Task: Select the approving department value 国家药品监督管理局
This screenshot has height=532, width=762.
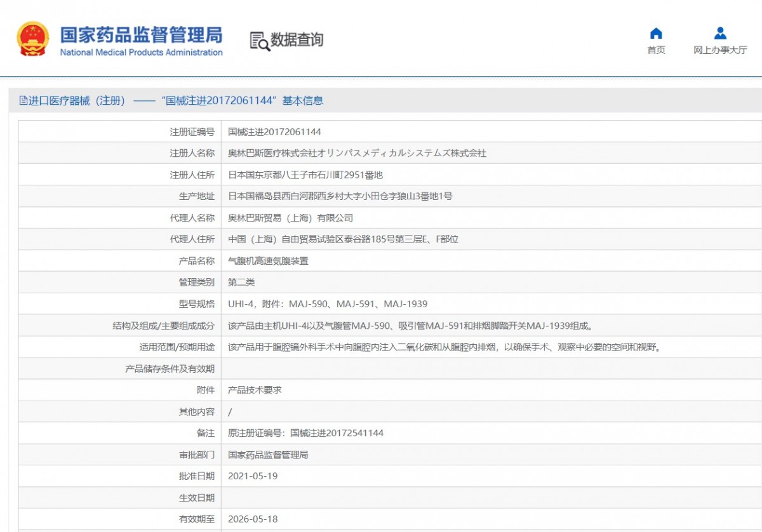Action: [268, 455]
